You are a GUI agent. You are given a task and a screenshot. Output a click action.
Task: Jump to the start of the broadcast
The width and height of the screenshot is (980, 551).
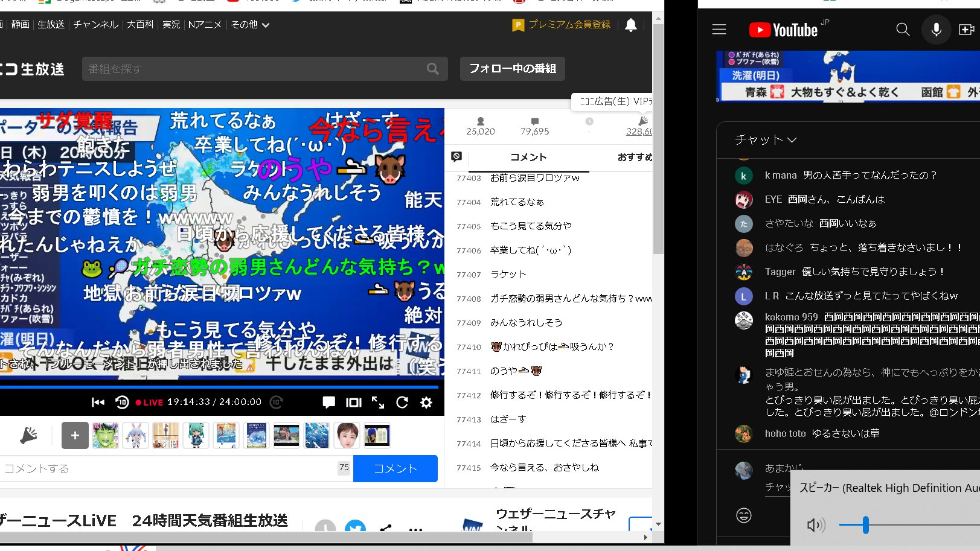[x=98, y=403]
